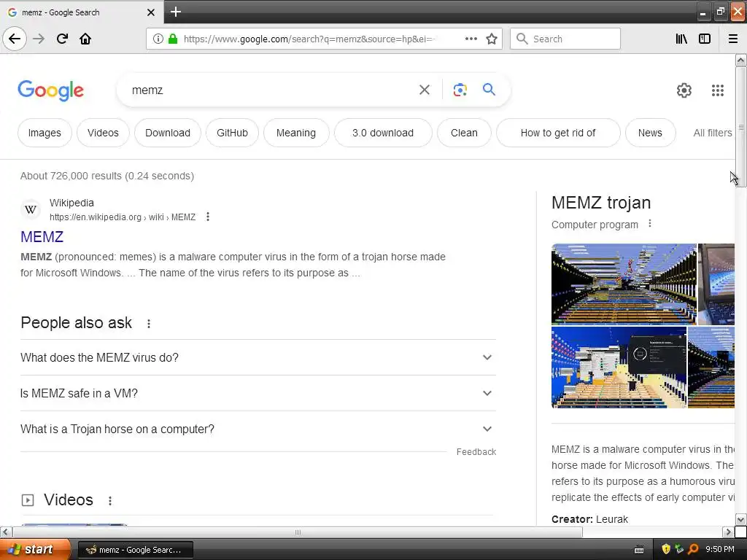Expand "Is MEMZ safe in a VM?"

(x=258, y=393)
